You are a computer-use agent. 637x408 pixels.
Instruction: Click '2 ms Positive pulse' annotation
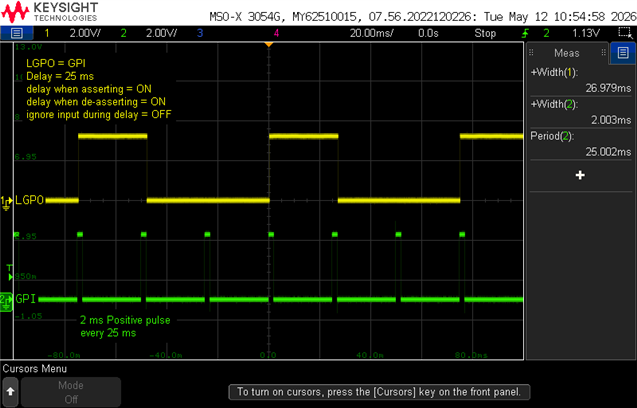tap(125, 320)
